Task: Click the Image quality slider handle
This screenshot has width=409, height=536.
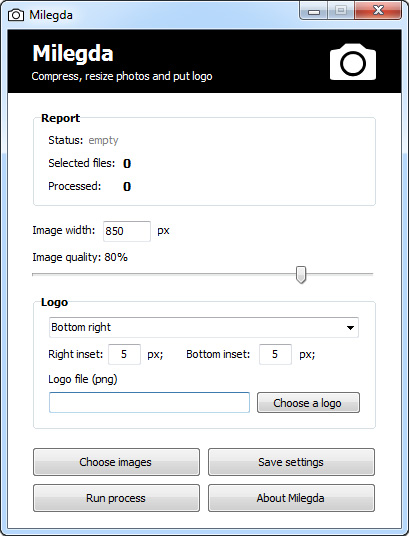Action: (301, 274)
